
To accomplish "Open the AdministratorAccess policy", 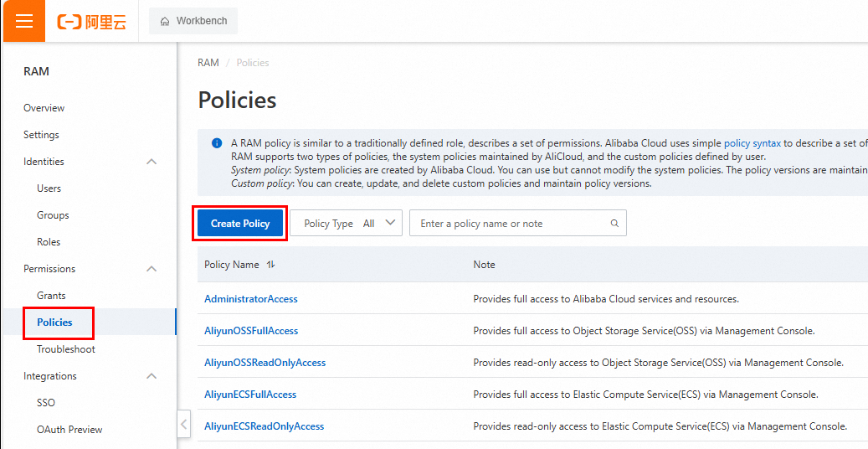I will 251,299.
